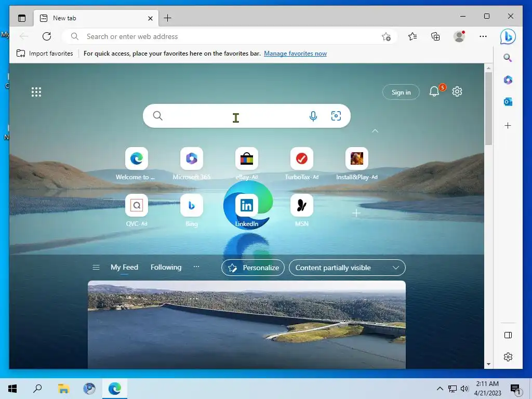The height and width of the screenshot is (399, 532).
Task: Add this page to favorites star icon
Action: tap(386, 36)
